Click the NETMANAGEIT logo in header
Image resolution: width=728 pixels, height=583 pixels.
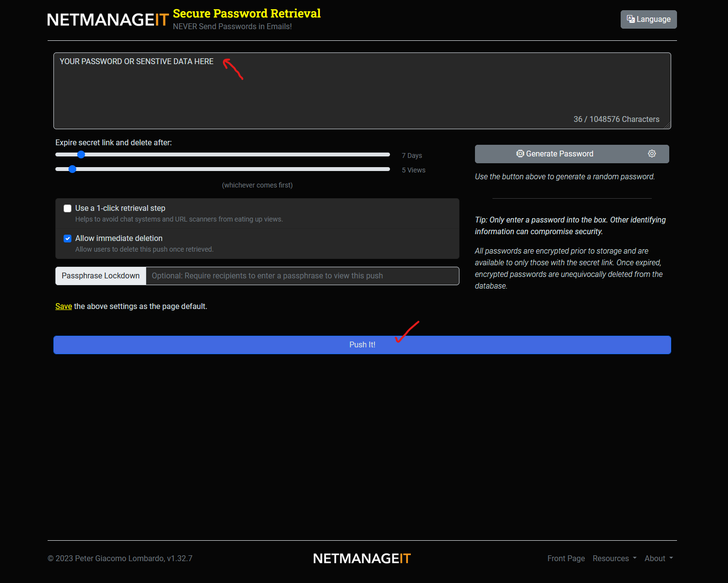point(108,20)
